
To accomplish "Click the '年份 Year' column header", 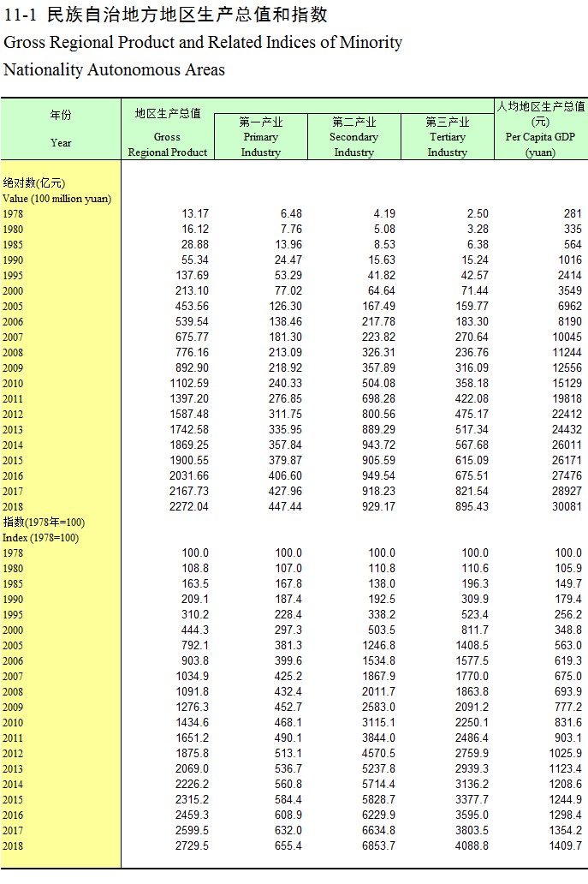I will 61,129.
